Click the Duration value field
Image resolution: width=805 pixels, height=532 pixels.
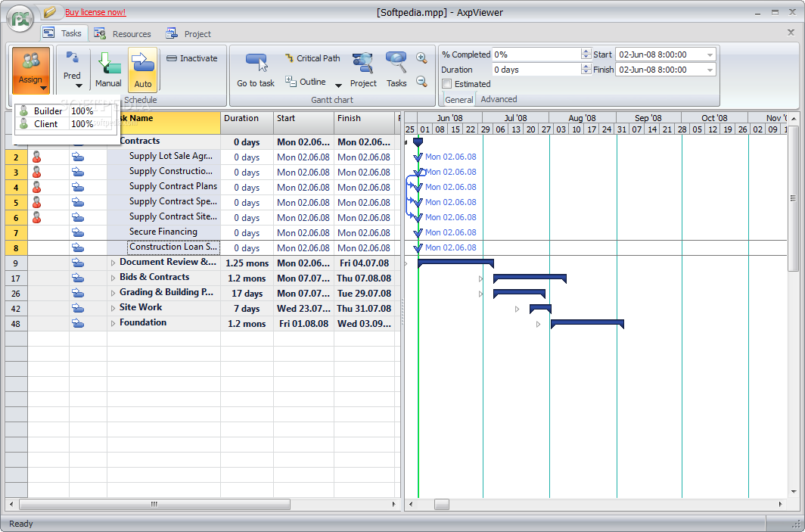(x=536, y=70)
